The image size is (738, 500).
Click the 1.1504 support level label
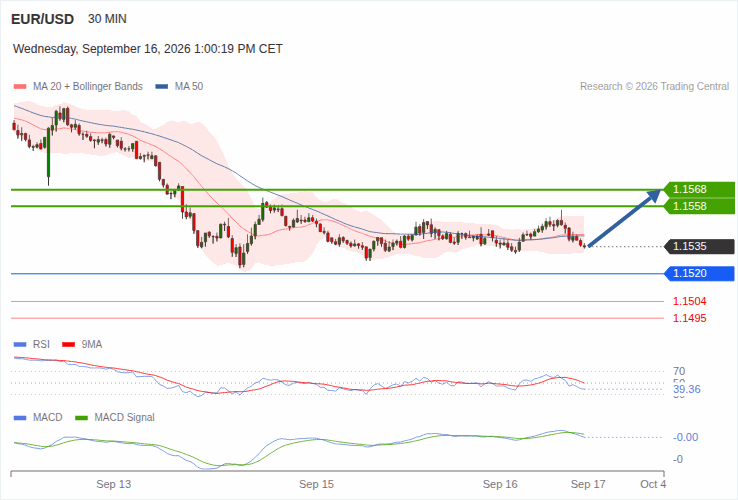(x=690, y=301)
